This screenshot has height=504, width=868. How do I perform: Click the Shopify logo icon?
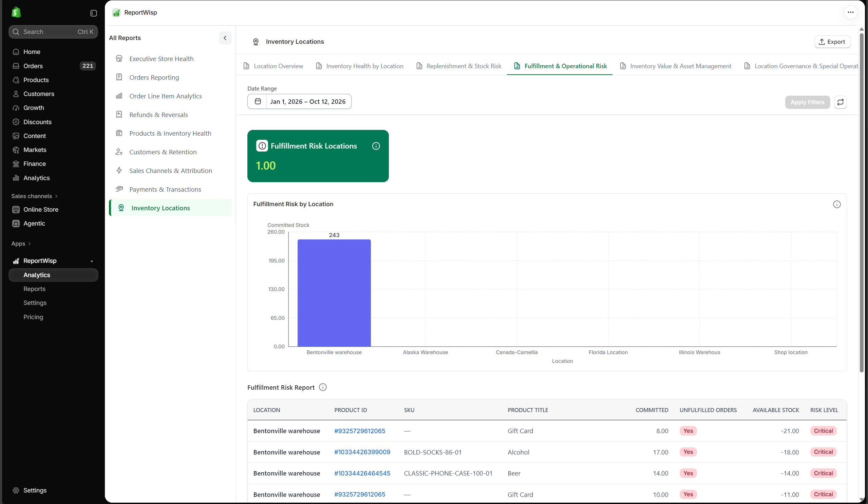point(16,13)
